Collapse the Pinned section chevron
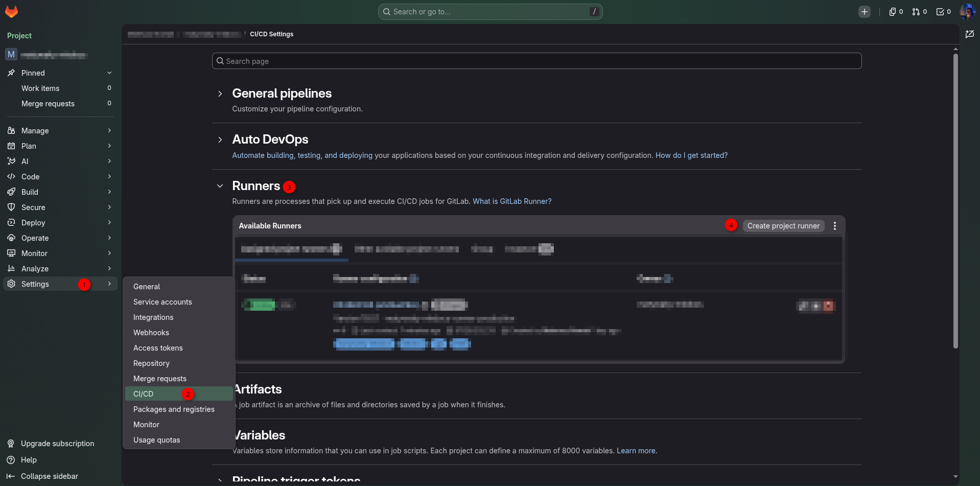980x486 pixels. coord(109,73)
